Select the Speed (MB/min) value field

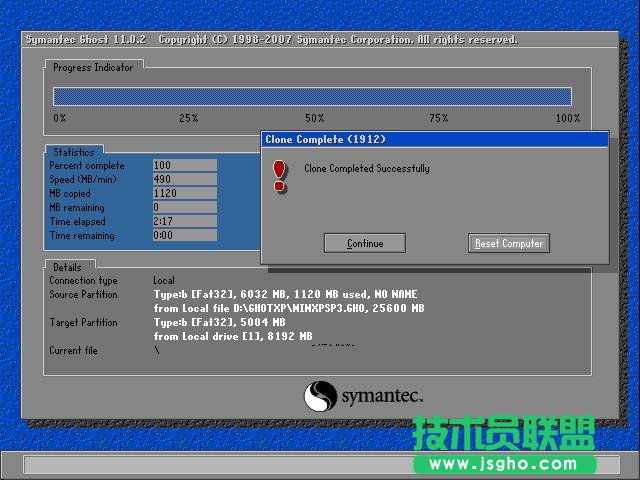[x=184, y=179]
